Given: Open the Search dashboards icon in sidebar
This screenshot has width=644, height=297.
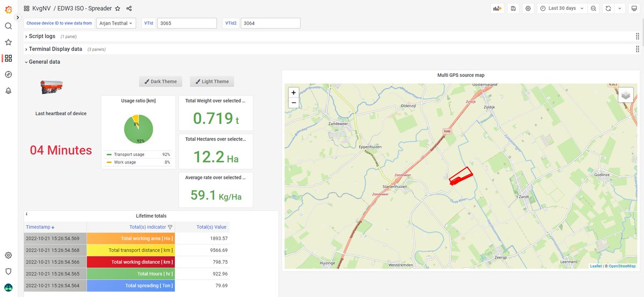Looking at the screenshot, I should click(8, 26).
